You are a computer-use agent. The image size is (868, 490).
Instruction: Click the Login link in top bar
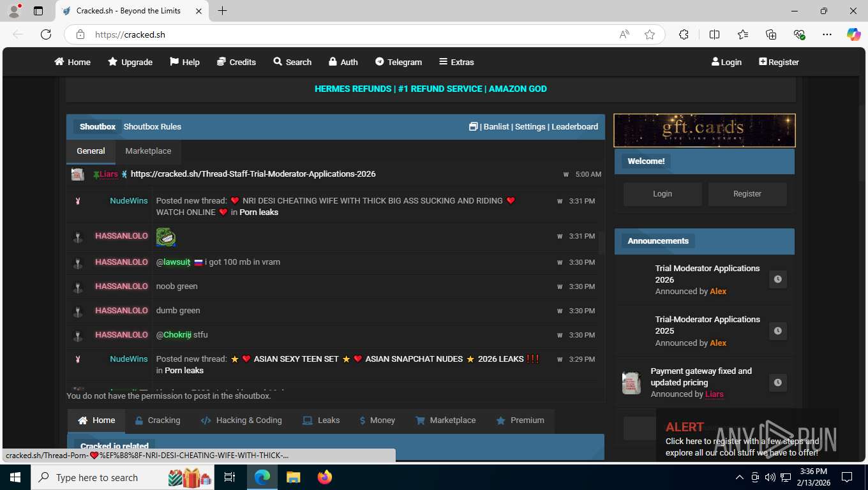point(726,62)
